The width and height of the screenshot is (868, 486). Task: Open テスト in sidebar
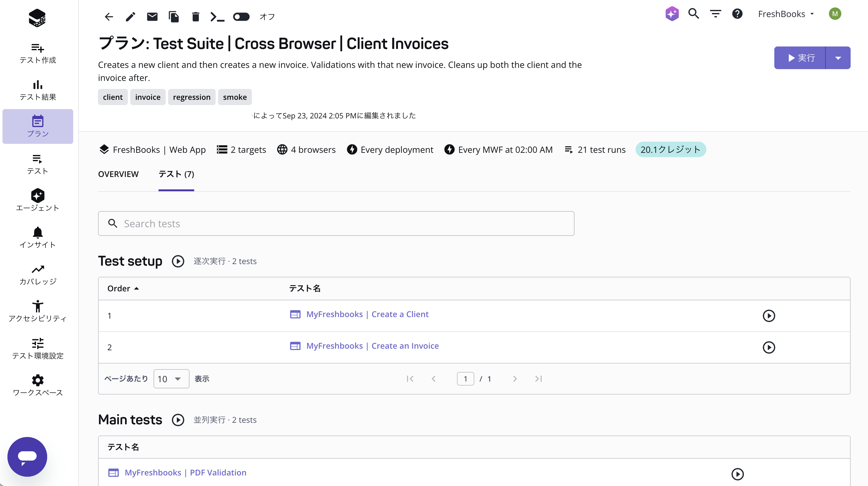[38, 164]
